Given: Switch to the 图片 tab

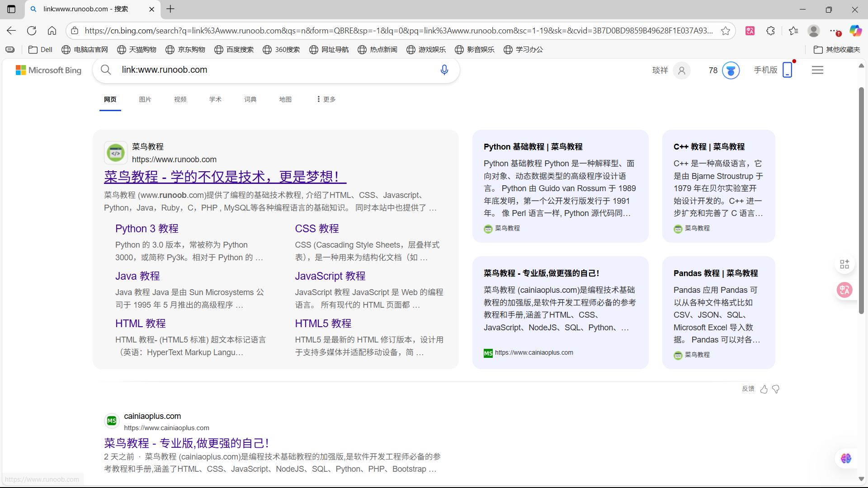Looking at the screenshot, I should pyautogui.click(x=145, y=99).
